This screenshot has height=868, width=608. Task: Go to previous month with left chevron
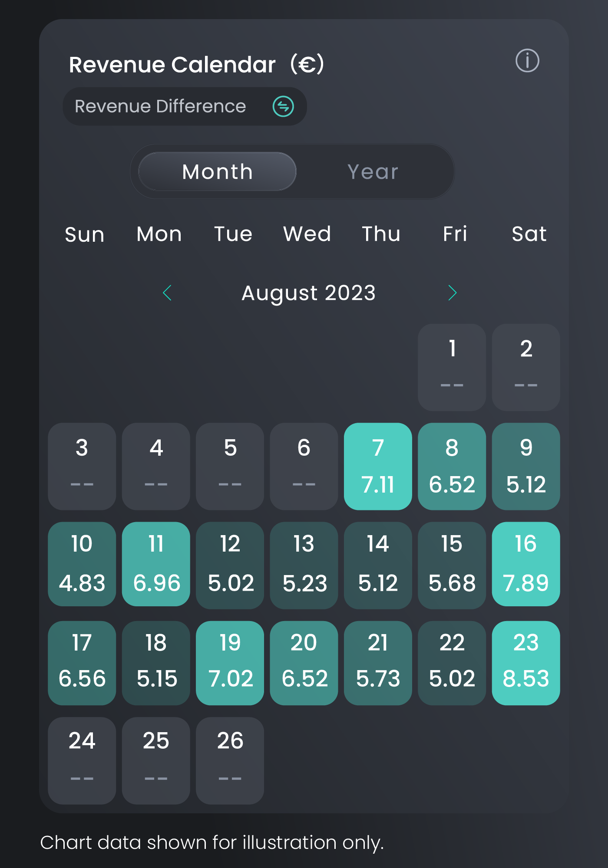pos(167,293)
